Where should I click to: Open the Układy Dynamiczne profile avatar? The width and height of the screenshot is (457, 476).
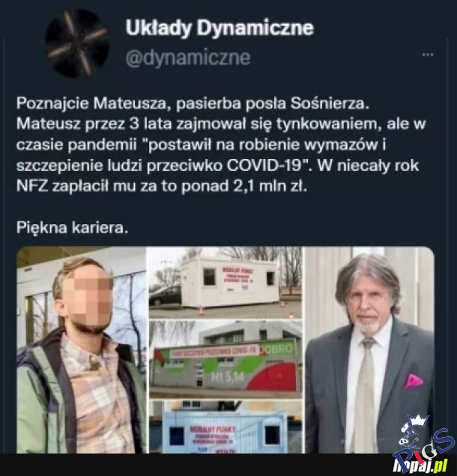[76, 43]
